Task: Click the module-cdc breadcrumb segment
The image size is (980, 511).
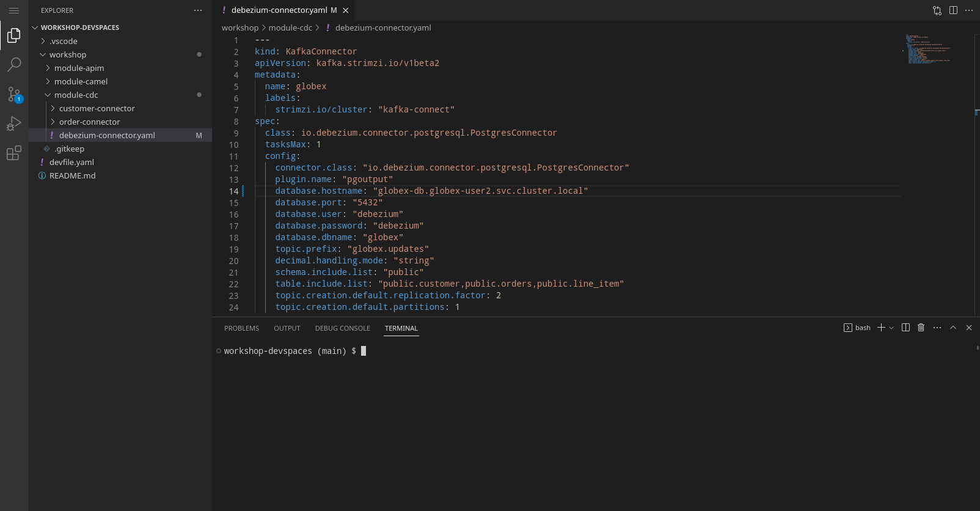Action: pyautogui.click(x=290, y=28)
